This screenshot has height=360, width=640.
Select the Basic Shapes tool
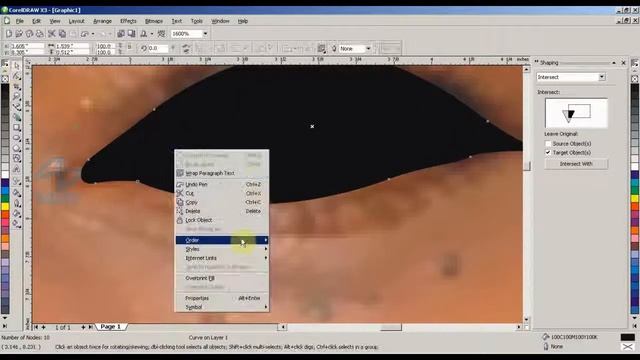17,158
